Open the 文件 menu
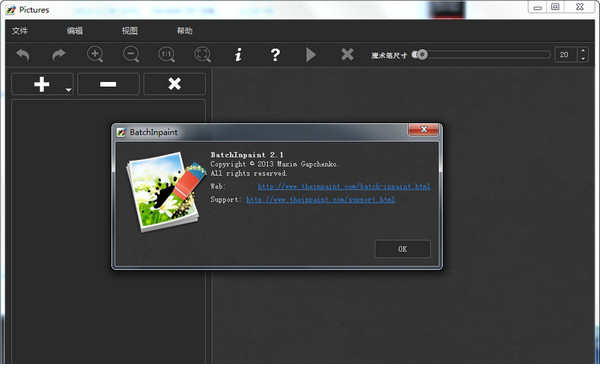Image resolution: width=600 pixels, height=378 pixels. 20,31
